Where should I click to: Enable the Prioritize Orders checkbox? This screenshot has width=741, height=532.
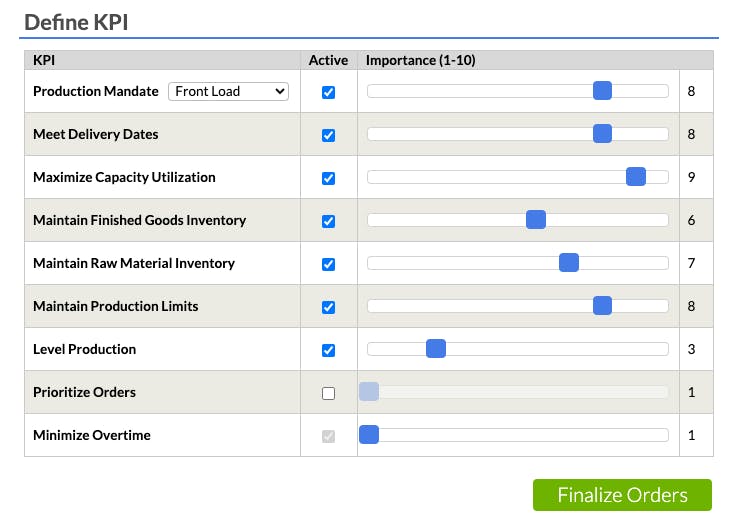(328, 393)
